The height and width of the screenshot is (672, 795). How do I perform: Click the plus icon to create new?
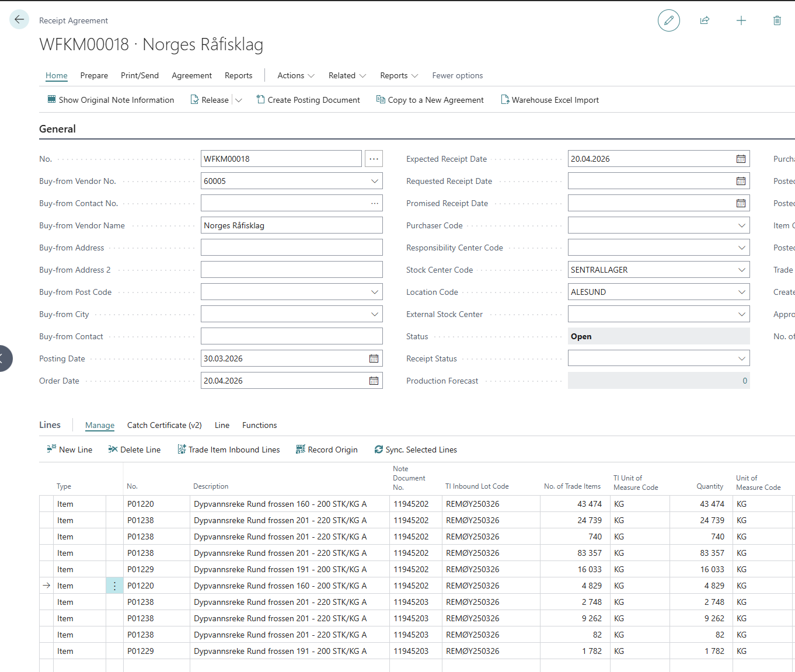[x=741, y=20]
